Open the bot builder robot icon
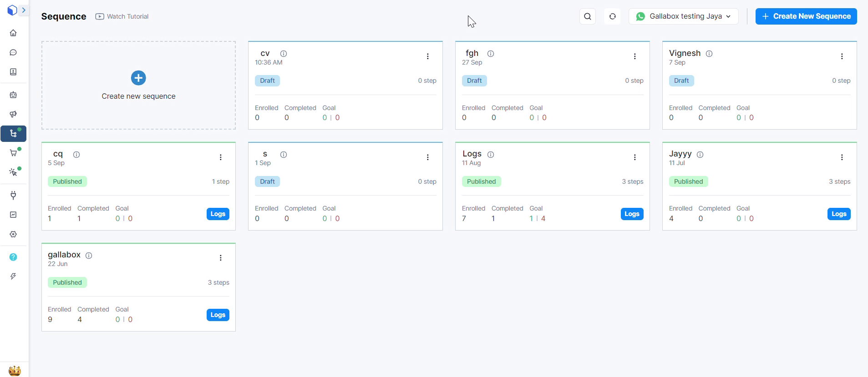This screenshot has height=377, width=868. pyautogui.click(x=13, y=95)
